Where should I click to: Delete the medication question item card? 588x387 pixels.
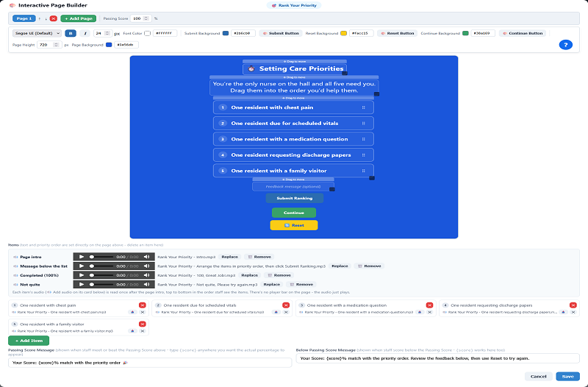coord(429,305)
